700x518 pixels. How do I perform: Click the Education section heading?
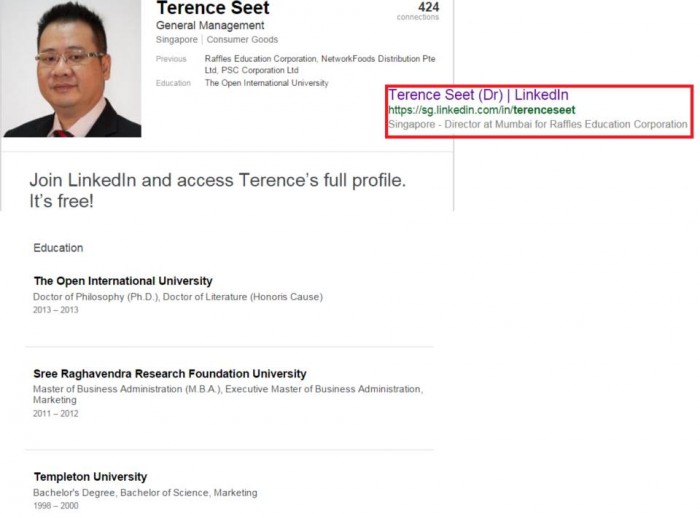[58, 248]
